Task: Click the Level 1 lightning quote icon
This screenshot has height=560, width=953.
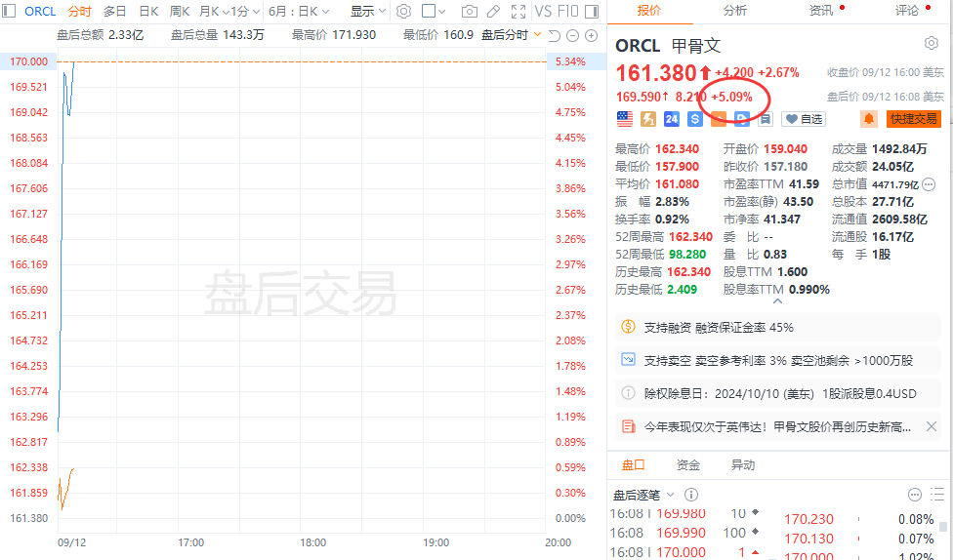Action: coord(648,119)
